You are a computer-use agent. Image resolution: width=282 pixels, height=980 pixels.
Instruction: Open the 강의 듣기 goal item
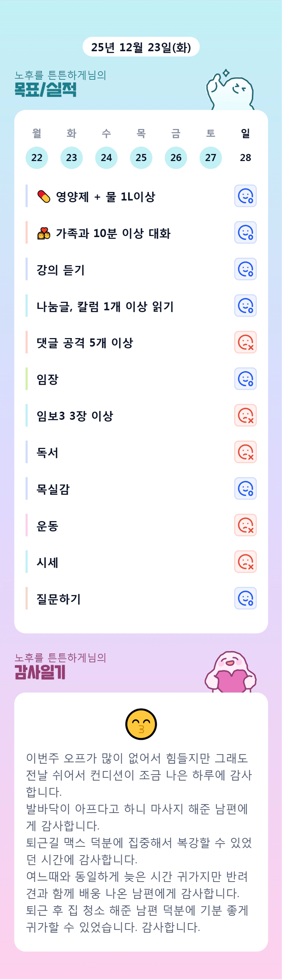click(x=61, y=270)
